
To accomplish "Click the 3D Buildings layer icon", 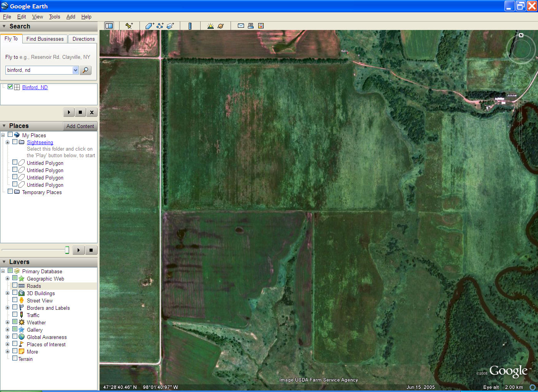I will point(22,293).
